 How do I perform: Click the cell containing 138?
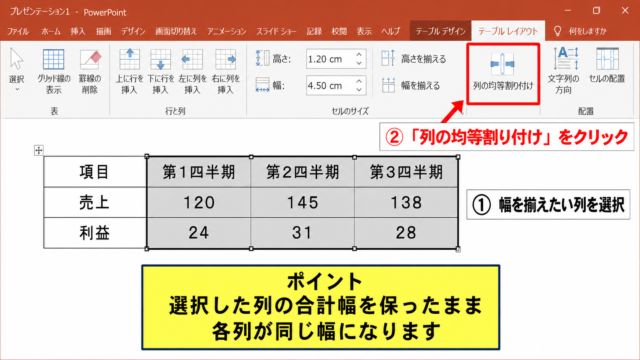(x=406, y=202)
